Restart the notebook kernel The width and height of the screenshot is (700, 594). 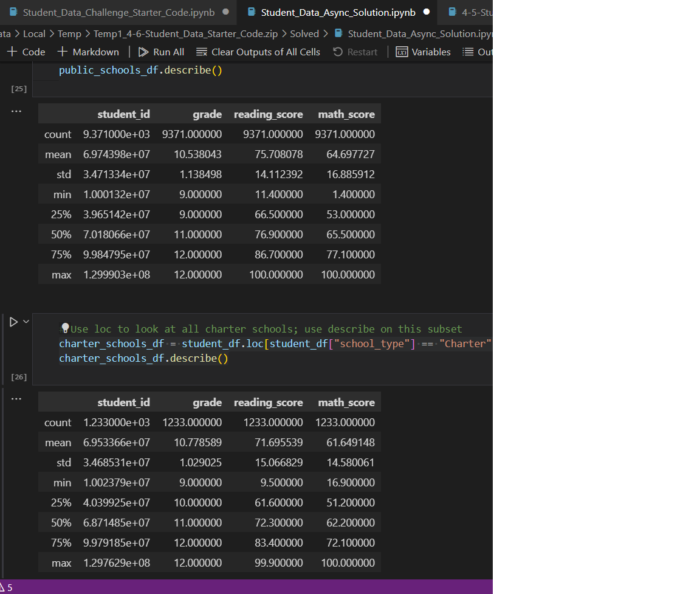click(x=355, y=52)
